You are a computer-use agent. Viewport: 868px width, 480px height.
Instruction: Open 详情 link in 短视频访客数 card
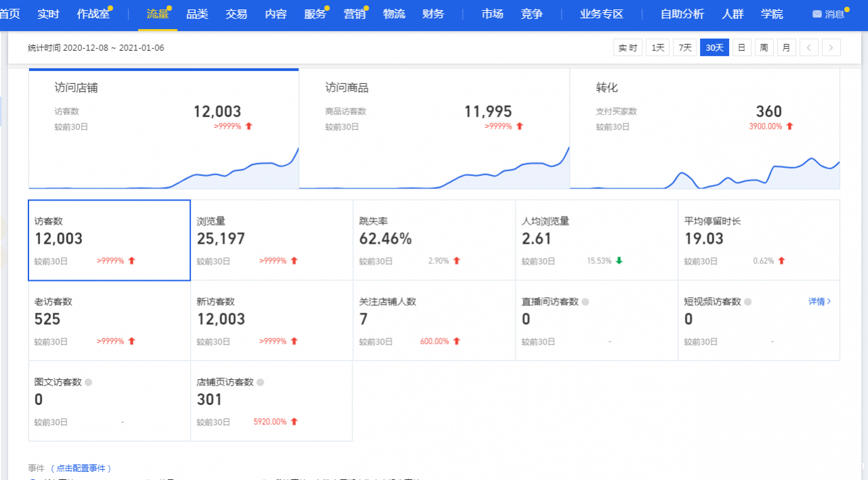pos(819,301)
